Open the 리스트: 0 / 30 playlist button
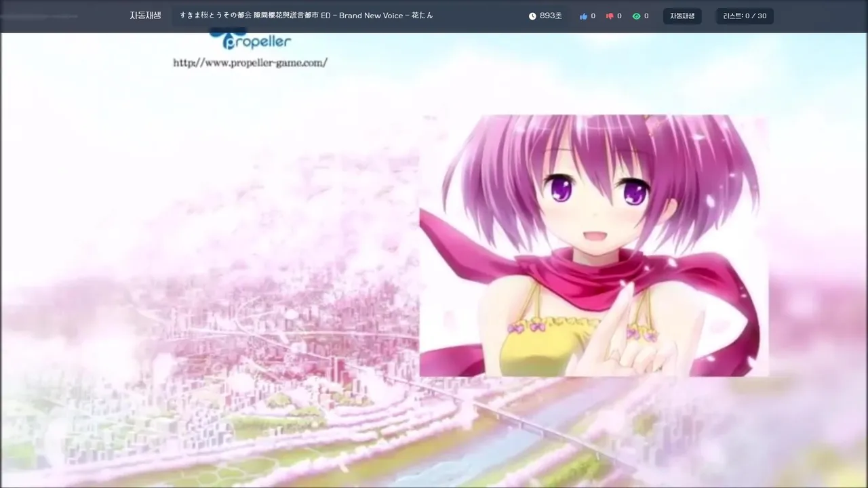Screen dimensions: 868x488 click(745, 16)
